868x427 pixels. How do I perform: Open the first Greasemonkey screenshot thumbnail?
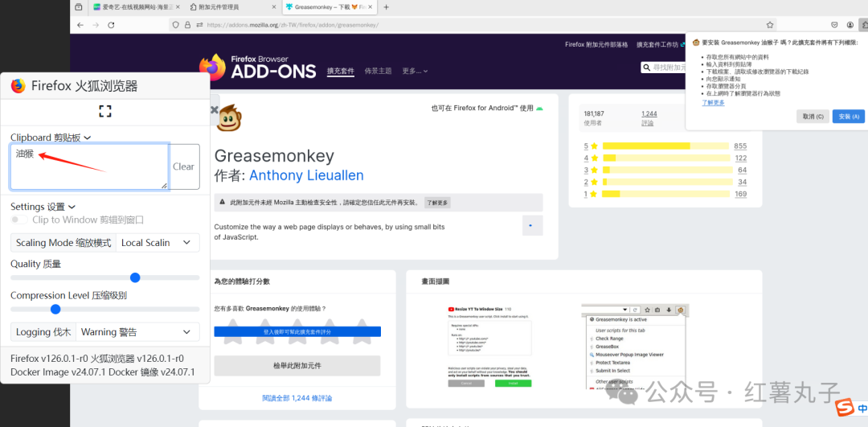click(x=490, y=346)
